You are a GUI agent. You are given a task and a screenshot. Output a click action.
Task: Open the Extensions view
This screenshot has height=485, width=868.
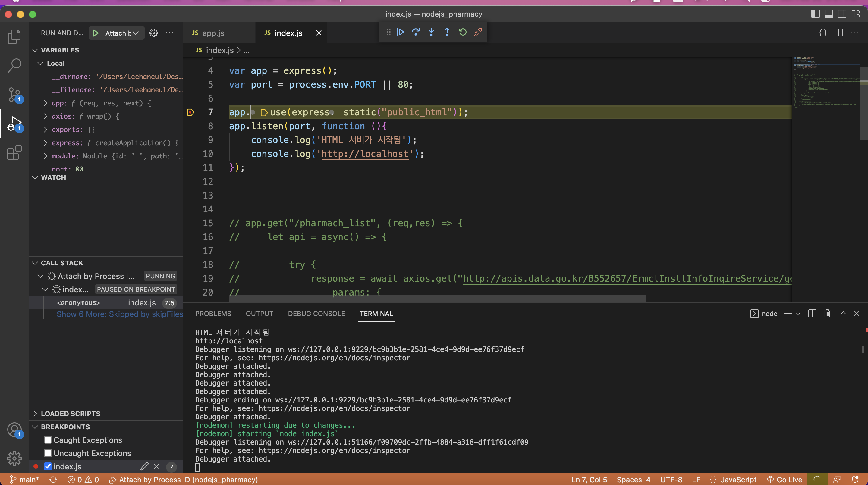click(14, 153)
